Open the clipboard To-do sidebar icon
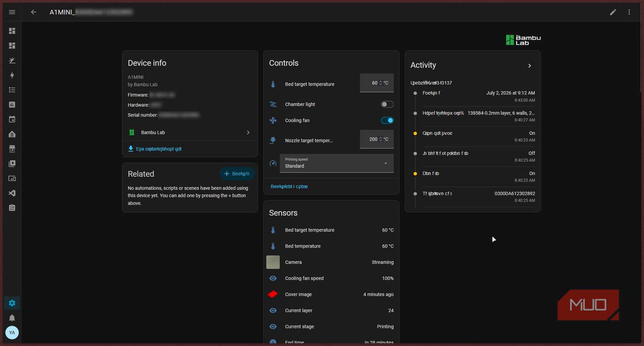Image resolution: width=644 pixels, height=346 pixels. [12, 208]
